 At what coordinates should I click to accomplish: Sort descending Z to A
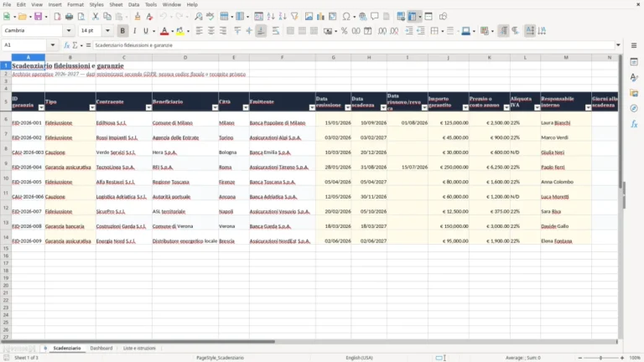pyautogui.click(x=283, y=17)
